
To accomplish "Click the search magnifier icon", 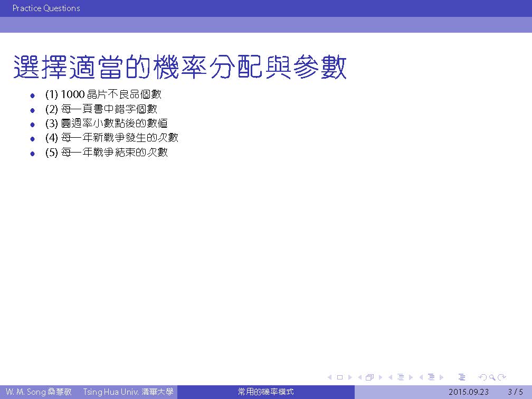I will tap(492, 377).
